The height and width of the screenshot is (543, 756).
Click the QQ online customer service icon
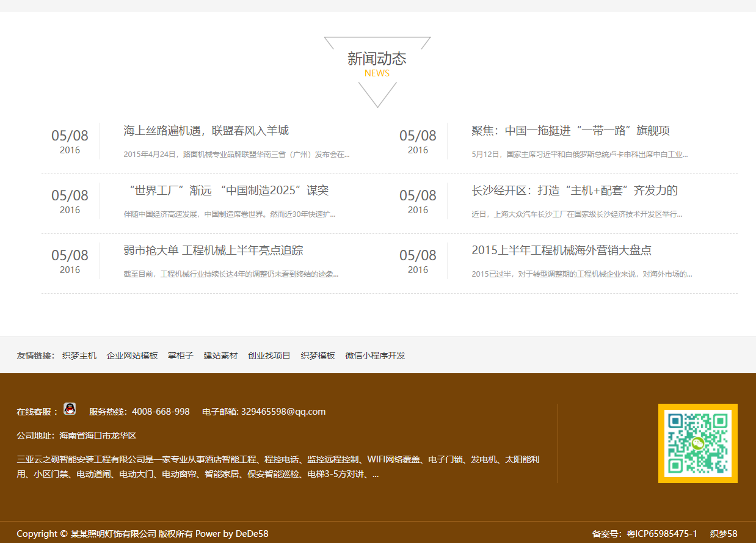[x=70, y=409]
